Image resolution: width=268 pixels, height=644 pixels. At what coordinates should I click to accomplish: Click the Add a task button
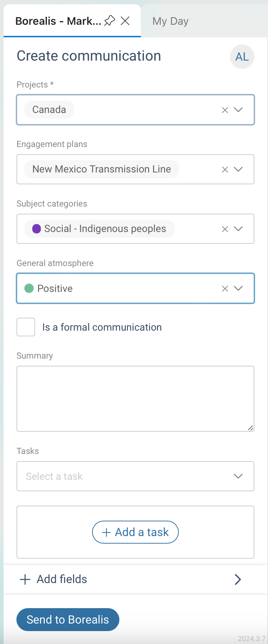[x=135, y=532]
